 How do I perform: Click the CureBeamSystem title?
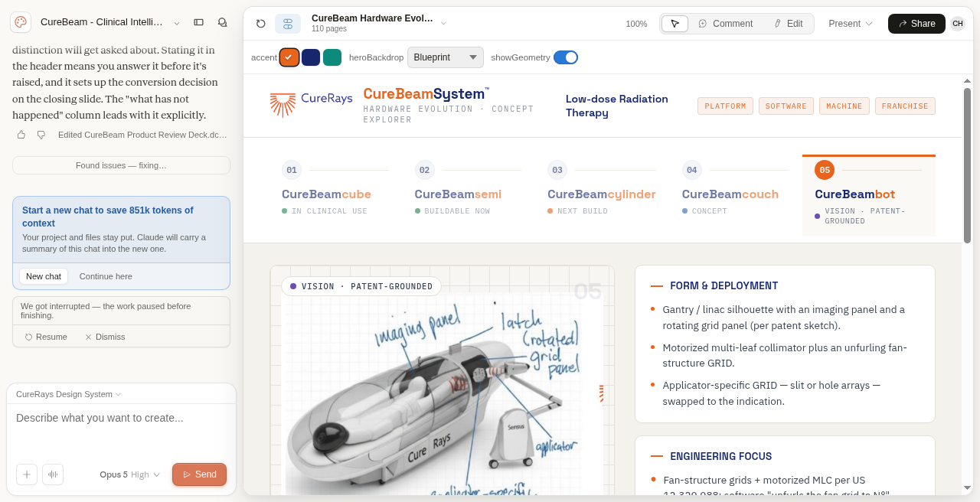pyautogui.click(x=426, y=93)
